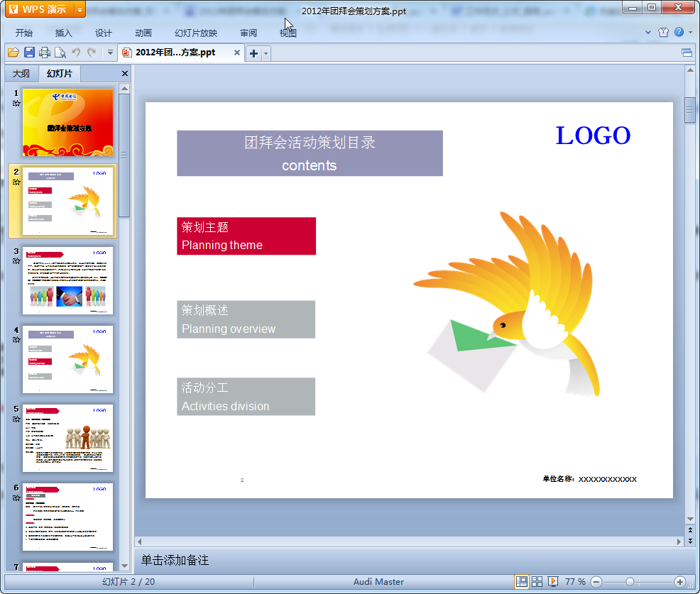The image size is (700, 594).
Task: Open the 审阅 ribbon tab
Action: click(x=248, y=33)
